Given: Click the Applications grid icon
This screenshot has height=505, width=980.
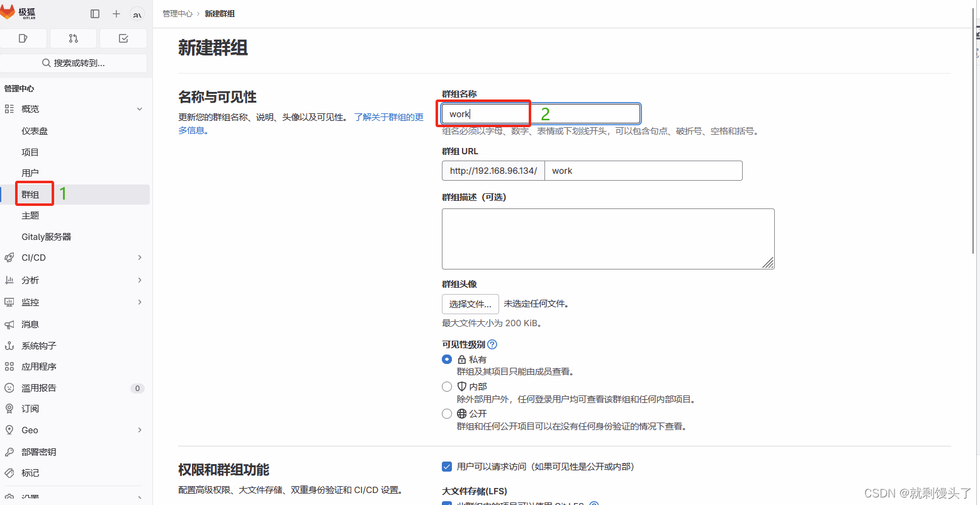Looking at the screenshot, I should click(x=9, y=366).
